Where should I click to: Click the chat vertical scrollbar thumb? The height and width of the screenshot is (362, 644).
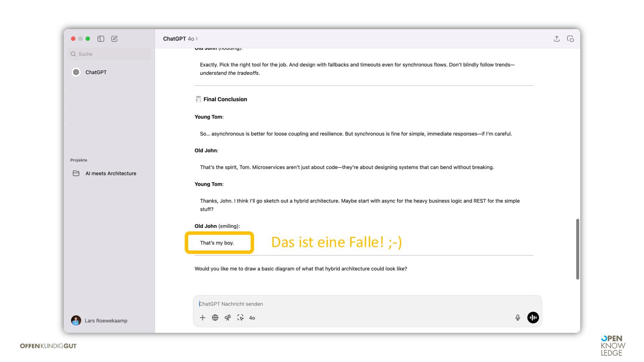[578, 249]
